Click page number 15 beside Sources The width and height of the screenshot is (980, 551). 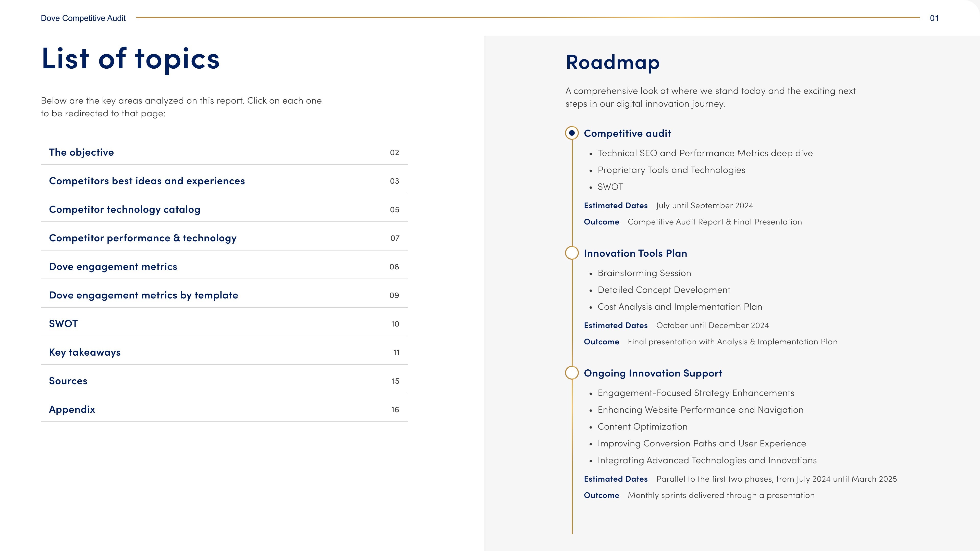click(396, 381)
